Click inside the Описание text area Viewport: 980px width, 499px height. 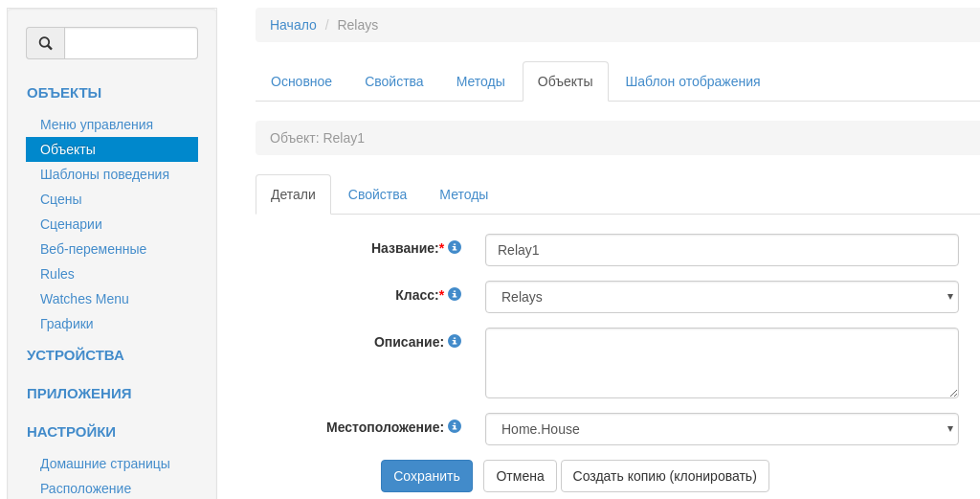tap(721, 363)
